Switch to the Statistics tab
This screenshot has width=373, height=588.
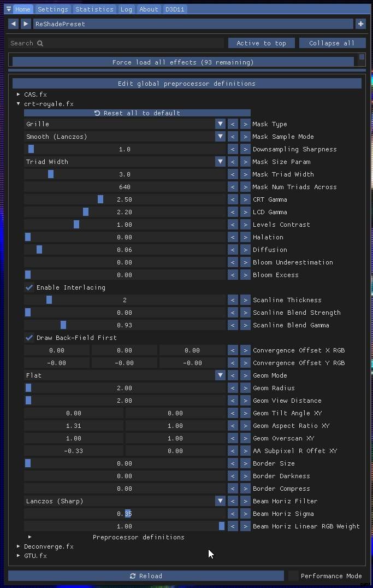[x=94, y=9]
